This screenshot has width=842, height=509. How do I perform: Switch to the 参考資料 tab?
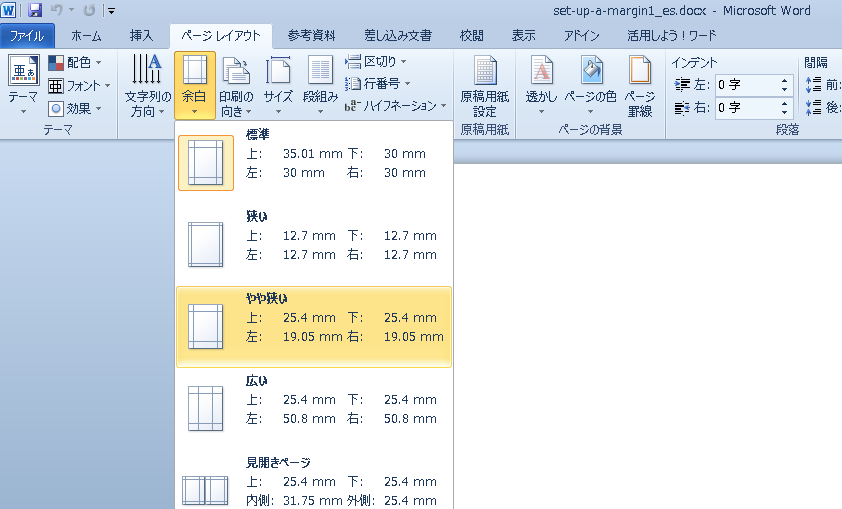311,36
